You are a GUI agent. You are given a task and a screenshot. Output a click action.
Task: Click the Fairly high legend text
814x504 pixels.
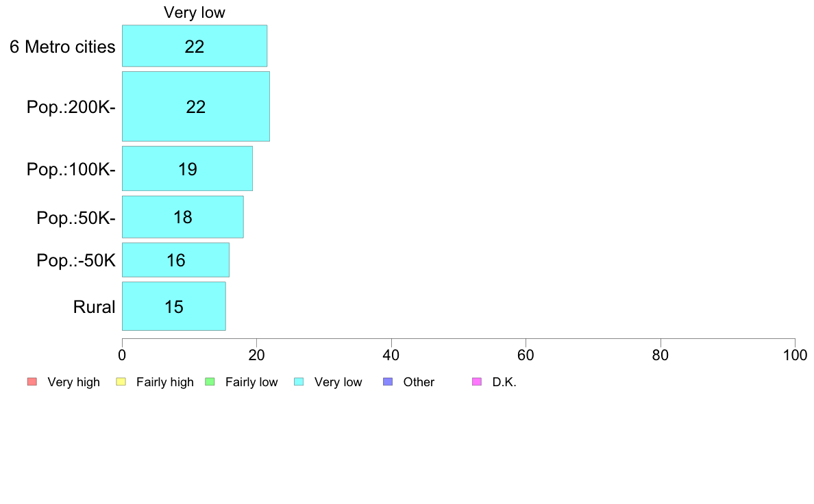pos(165,383)
